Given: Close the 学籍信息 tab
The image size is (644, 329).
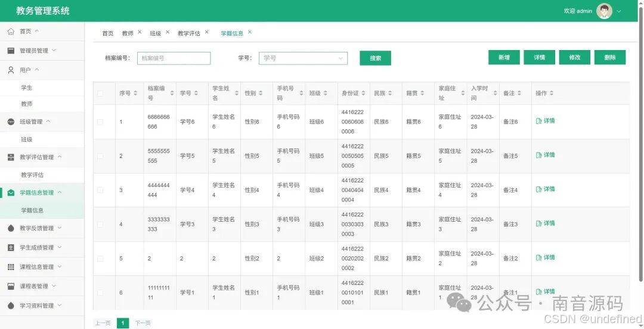Looking at the screenshot, I should (x=250, y=32).
